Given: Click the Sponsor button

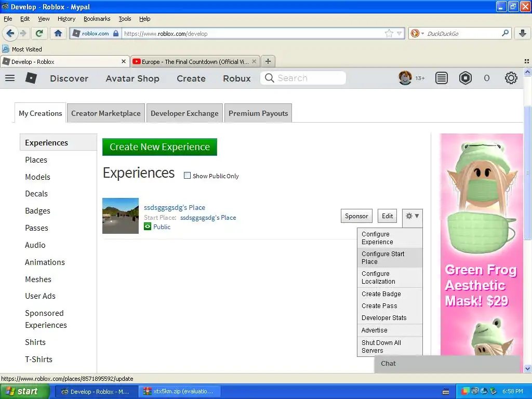Looking at the screenshot, I should click(356, 216).
